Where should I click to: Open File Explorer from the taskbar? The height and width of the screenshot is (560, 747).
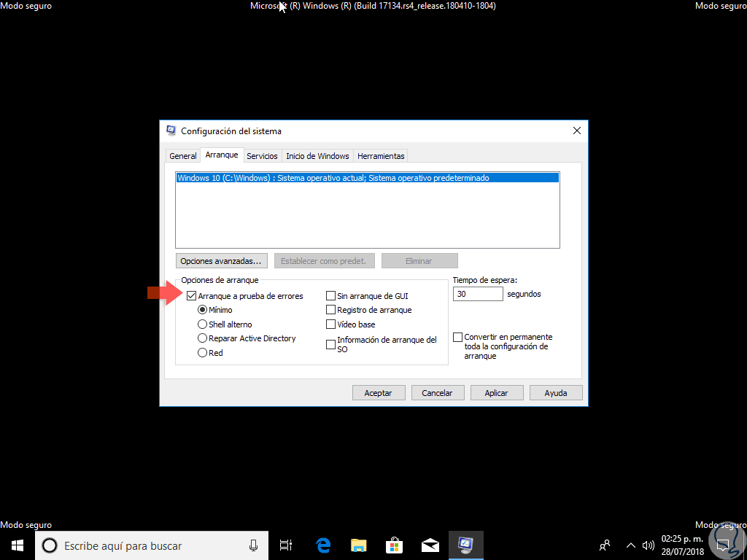(x=359, y=545)
